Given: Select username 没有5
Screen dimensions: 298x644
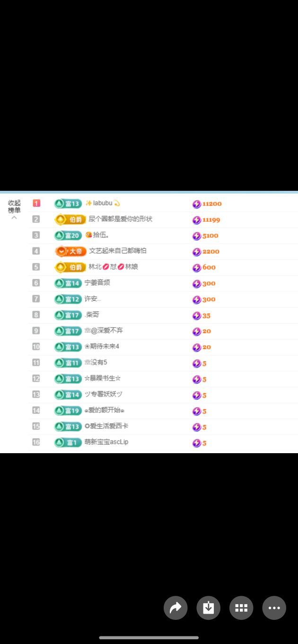Looking at the screenshot, I should (x=99, y=362).
